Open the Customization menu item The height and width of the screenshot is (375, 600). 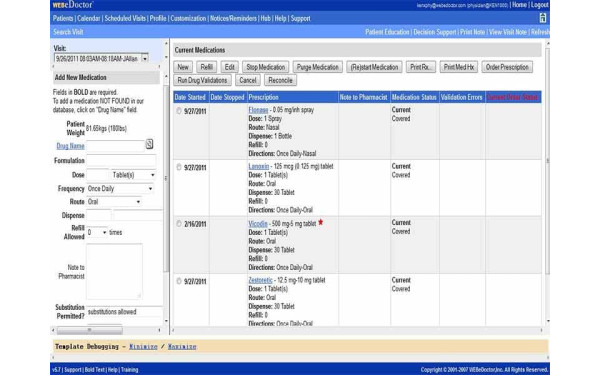[188, 18]
